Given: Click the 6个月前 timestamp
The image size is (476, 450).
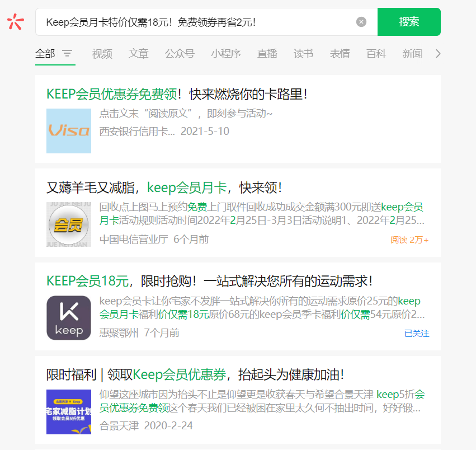Looking at the screenshot, I should (x=191, y=240).
